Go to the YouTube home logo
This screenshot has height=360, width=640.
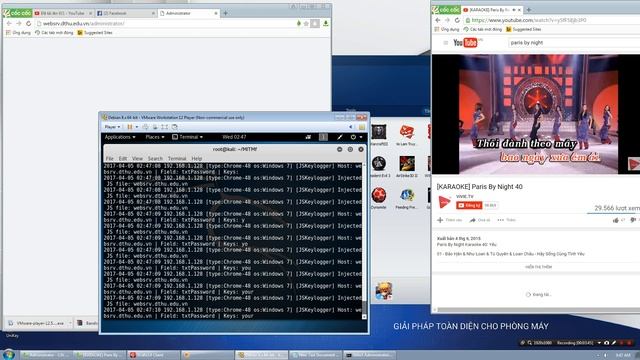(468, 42)
